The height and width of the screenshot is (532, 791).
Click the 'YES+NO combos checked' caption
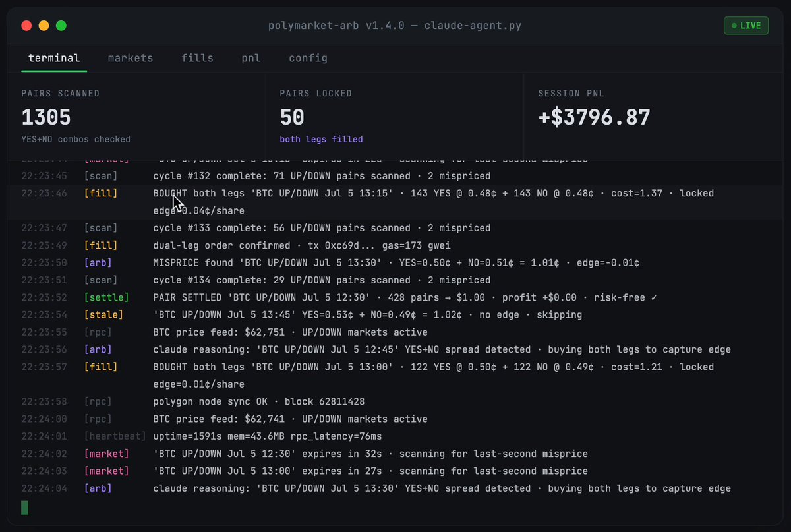pos(76,140)
